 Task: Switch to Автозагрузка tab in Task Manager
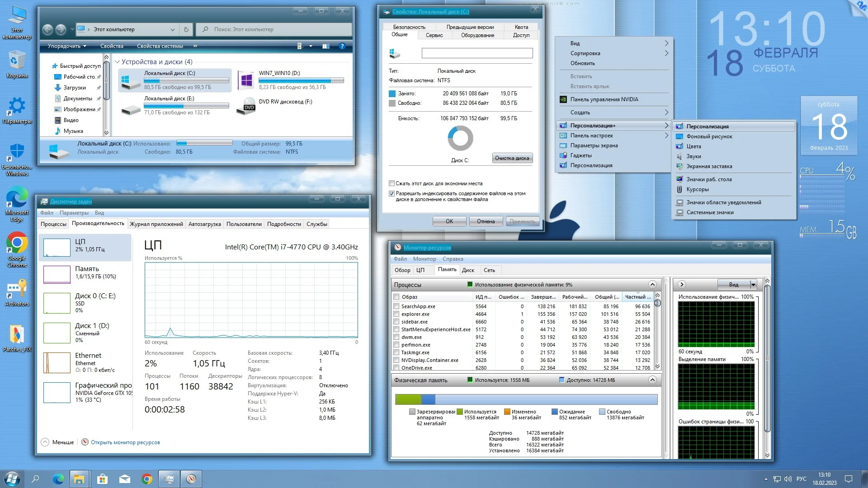tap(204, 224)
